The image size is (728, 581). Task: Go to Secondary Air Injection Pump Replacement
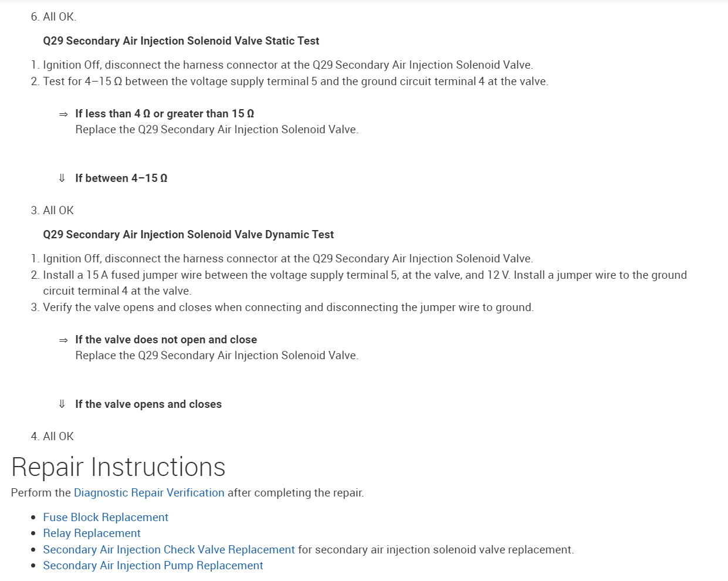[x=153, y=565]
